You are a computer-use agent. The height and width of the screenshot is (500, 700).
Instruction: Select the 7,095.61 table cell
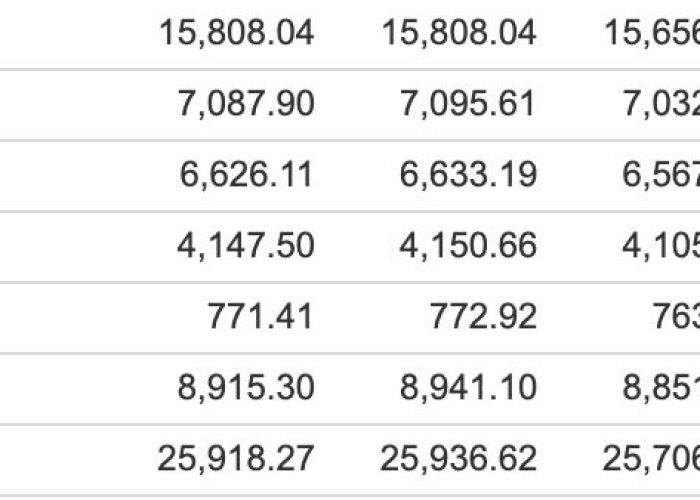[467, 104]
